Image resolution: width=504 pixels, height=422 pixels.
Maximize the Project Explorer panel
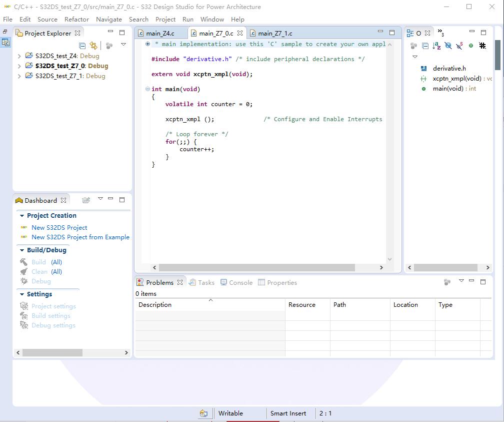coord(122,33)
